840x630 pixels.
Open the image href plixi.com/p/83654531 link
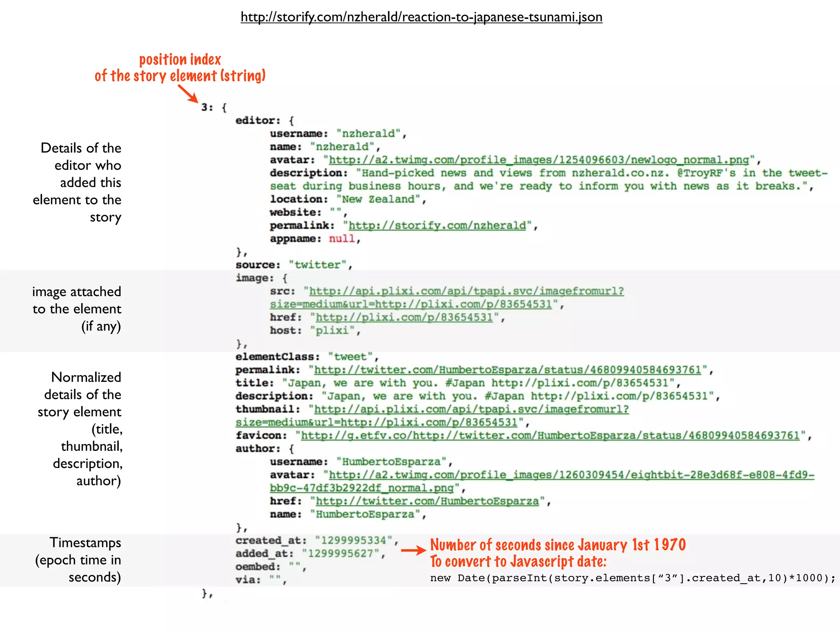tap(404, 317)
